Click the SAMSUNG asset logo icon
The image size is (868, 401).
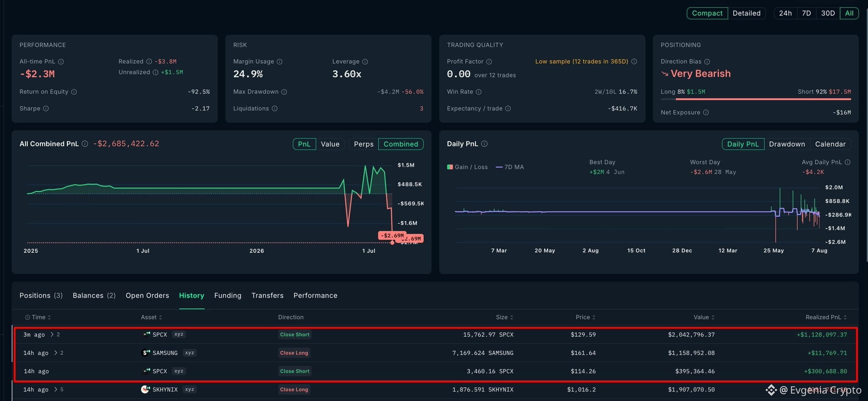pyautogui.click(x=145, y=353)
